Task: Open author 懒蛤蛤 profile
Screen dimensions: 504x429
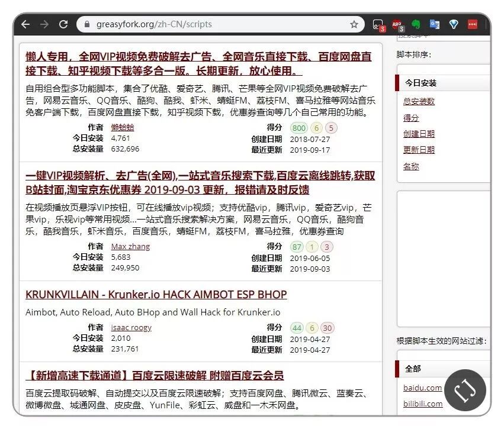Action: coord(123,127)
